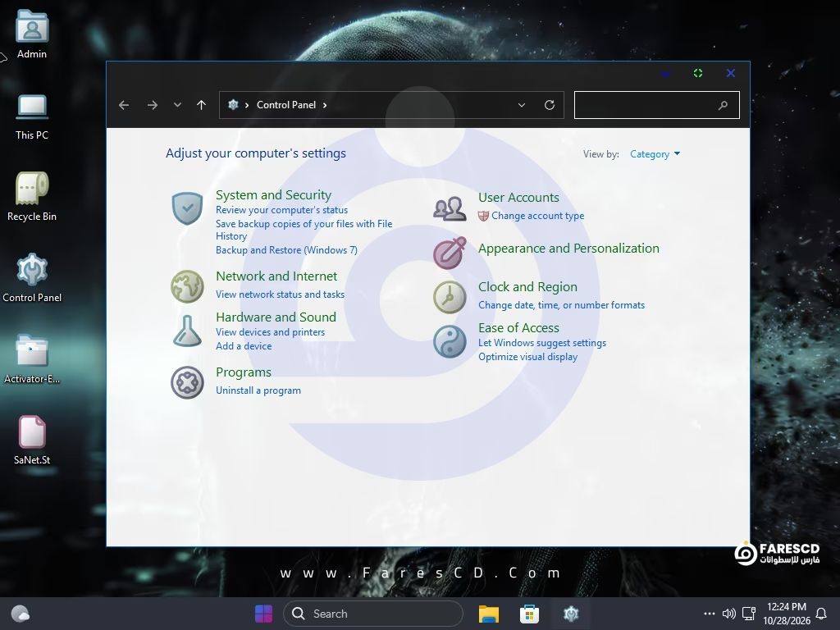
Task: Open the Hardware and Sound flask icon
Action: coord(187,331)
